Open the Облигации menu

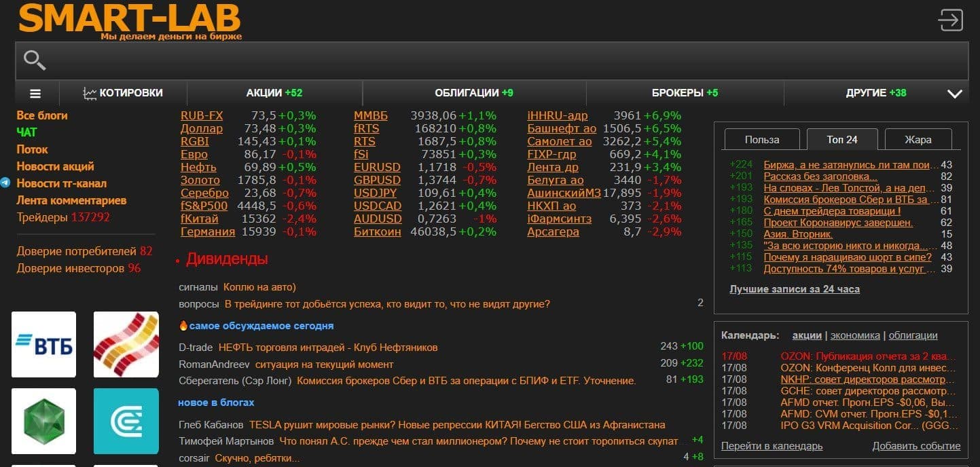[474, 93]
